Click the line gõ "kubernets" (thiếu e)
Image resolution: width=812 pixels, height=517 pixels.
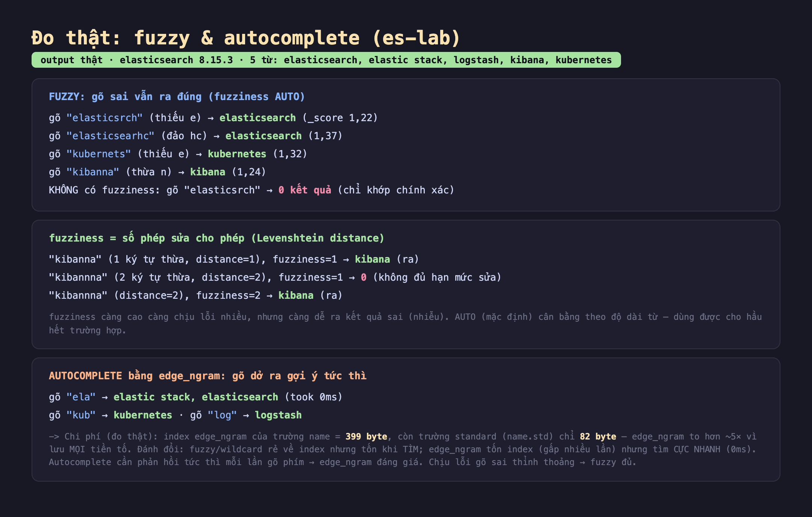point(178,154)
